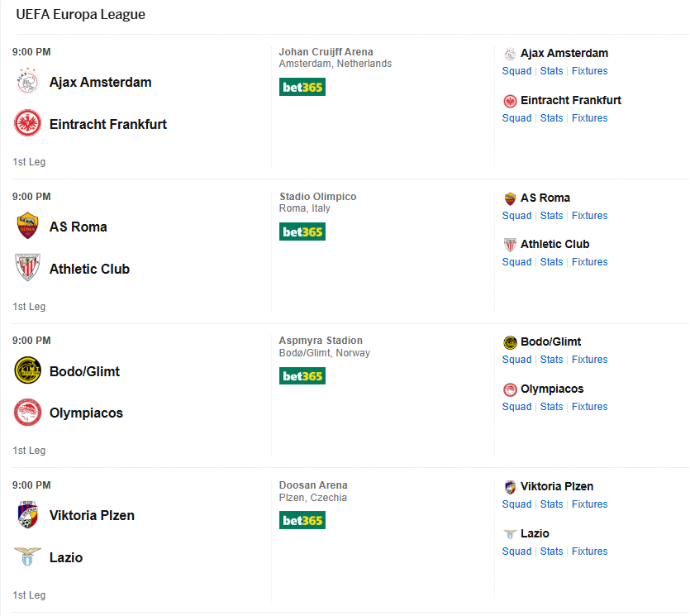
Task: Open bet365 logo for Viktoria Plzen match
Action: click(302, 520)
